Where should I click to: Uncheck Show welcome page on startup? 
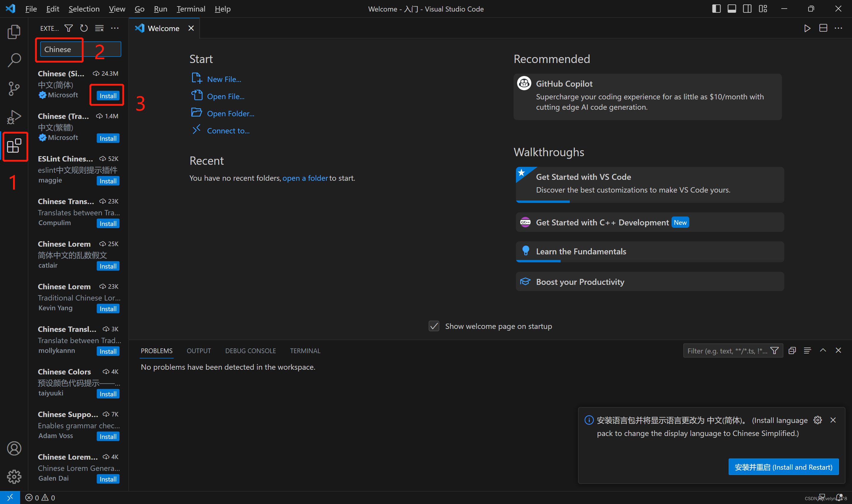[434, 326]
